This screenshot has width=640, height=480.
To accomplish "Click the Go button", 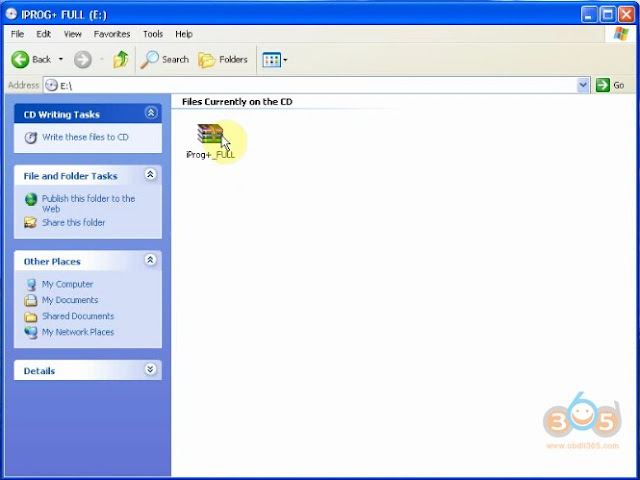I will tap(610, 85).
